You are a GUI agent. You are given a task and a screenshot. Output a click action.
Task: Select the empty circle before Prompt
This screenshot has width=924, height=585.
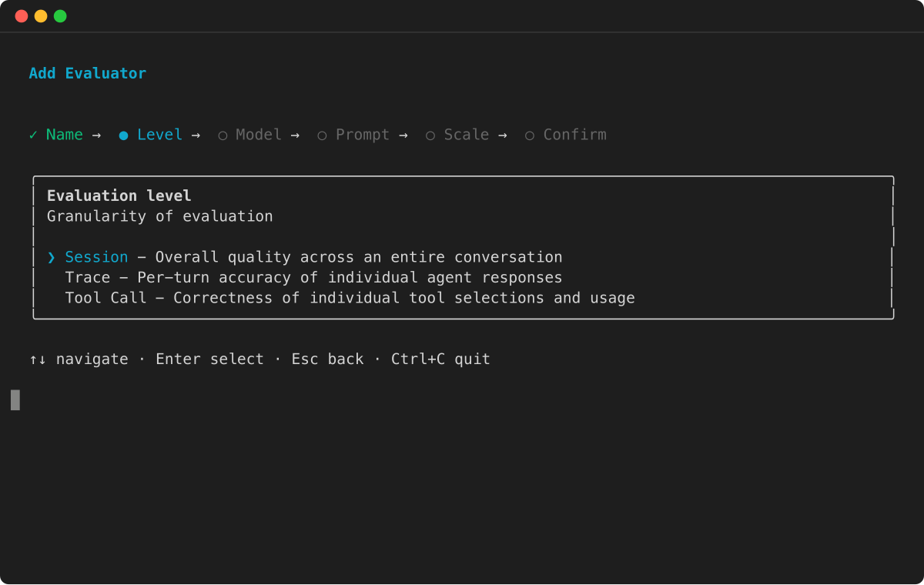322,135
